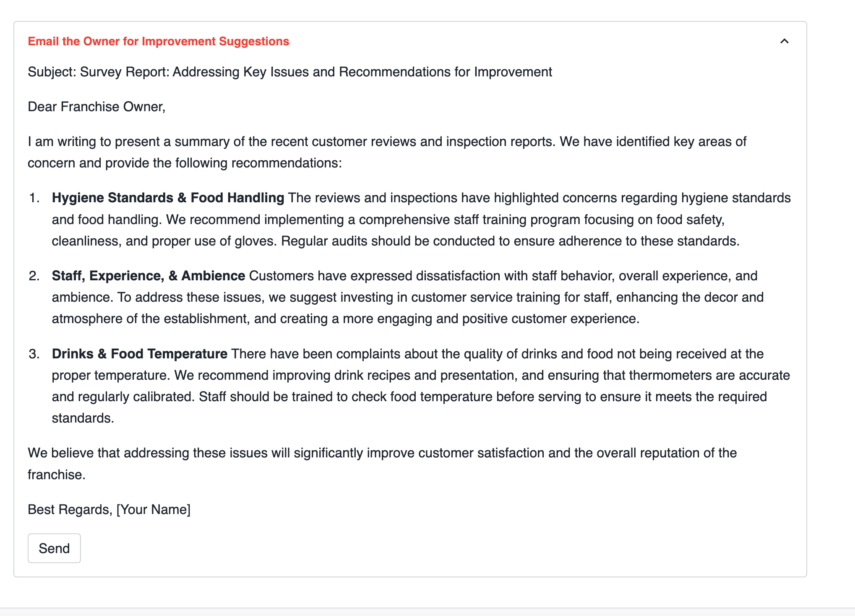Click the word 'Subject:' label
Image resolution: width=855 pixels, height=616 pixels.
tap(52, 72)
